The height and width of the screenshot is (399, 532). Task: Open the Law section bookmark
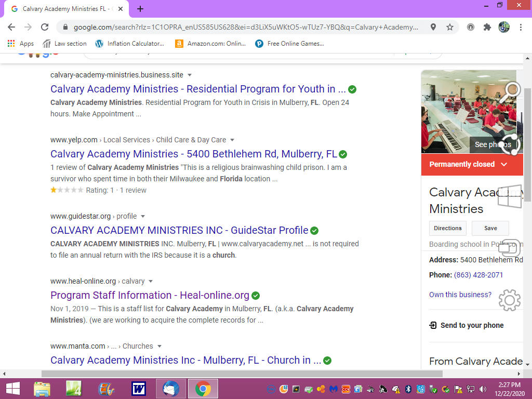tap(64, 44)
